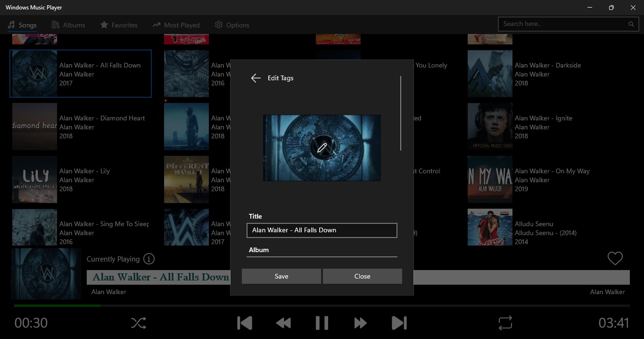
Task: Open Currently Playing info icon
Action: [149, 259]
